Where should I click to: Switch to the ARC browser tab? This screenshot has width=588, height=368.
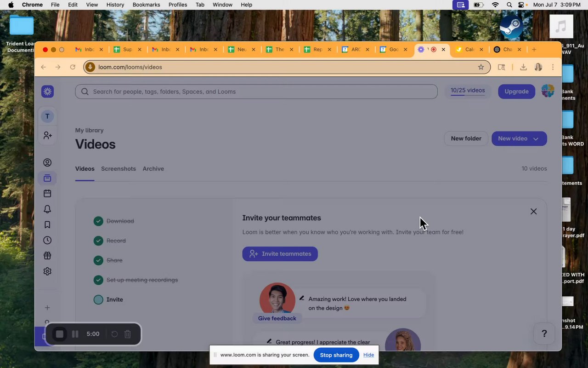(356, 50)
